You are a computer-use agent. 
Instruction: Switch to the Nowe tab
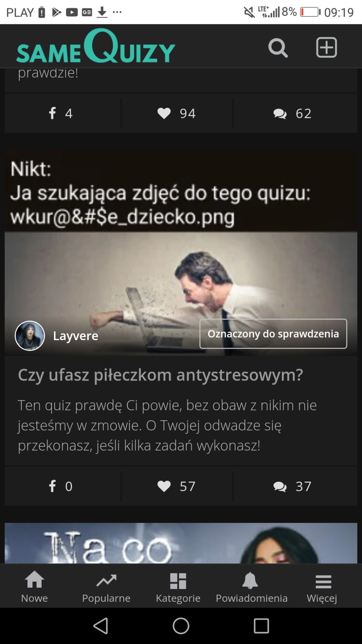pyautogui.click(x=34, y=587)
